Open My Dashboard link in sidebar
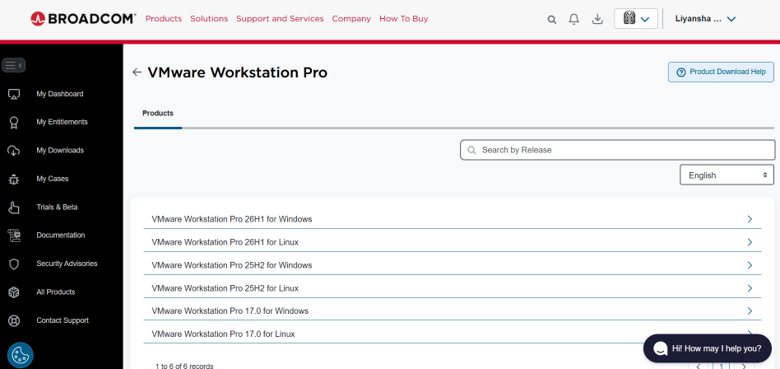The height and width of the screenshot is (369, 780). point(60,94)
